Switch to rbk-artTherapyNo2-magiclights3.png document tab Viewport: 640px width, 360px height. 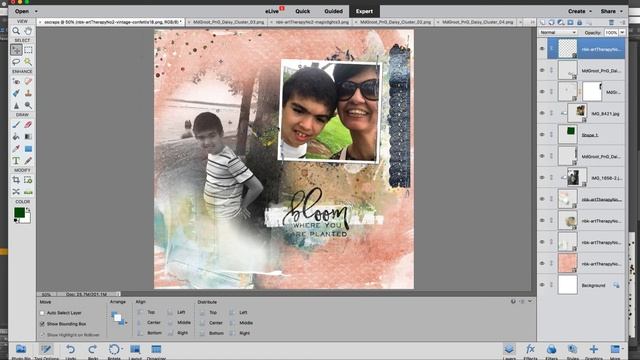pyautogui.click(x=311, y=22)
